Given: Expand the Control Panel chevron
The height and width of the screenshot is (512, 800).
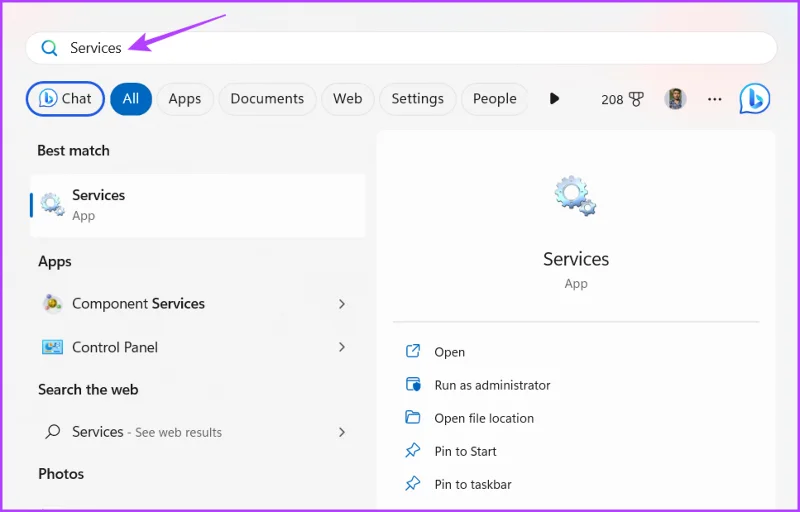Looking at the screenshot, I should coord(342,347).
